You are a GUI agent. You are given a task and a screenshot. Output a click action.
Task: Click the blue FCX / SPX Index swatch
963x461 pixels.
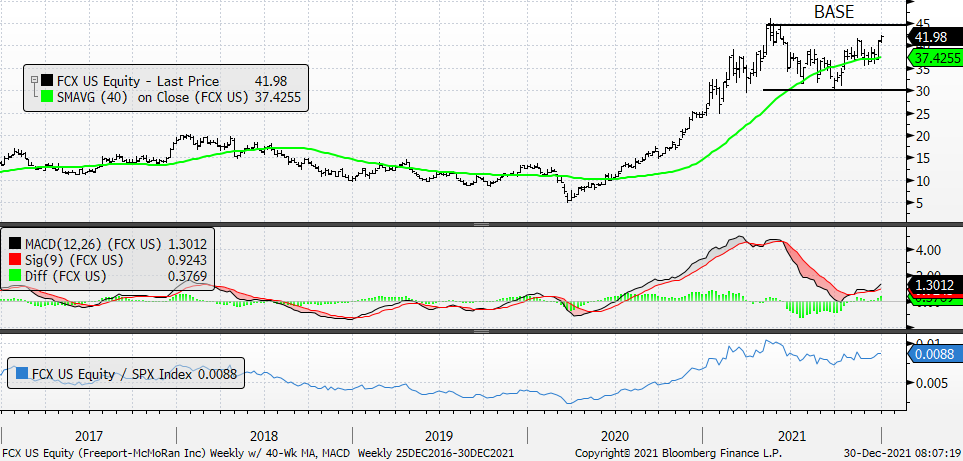click(x=21, y=373)
